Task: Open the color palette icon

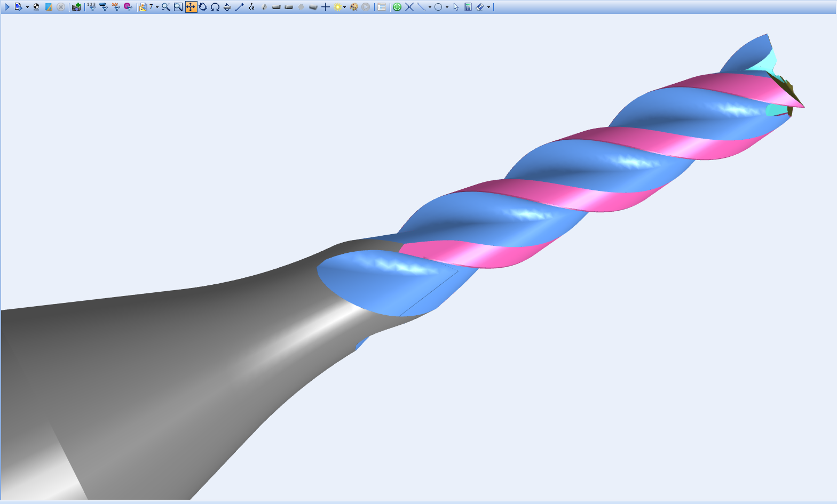Action: click(353, 7)
